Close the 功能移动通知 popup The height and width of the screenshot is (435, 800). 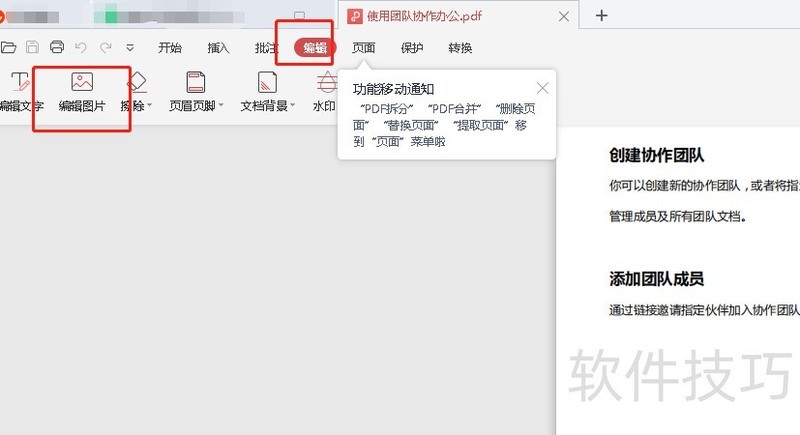[x=542, y=88]
